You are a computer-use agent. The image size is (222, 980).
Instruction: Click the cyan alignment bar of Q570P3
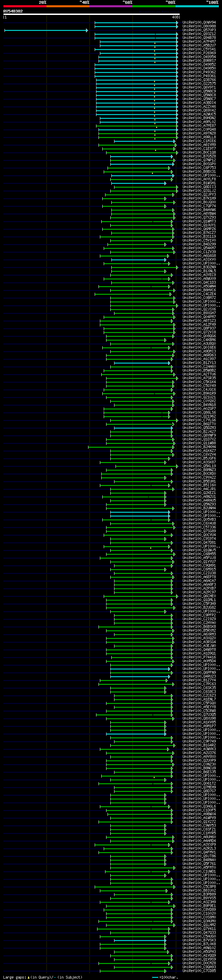point(46,31)
